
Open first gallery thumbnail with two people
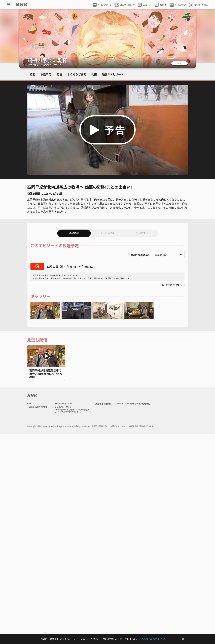(45, 311)
